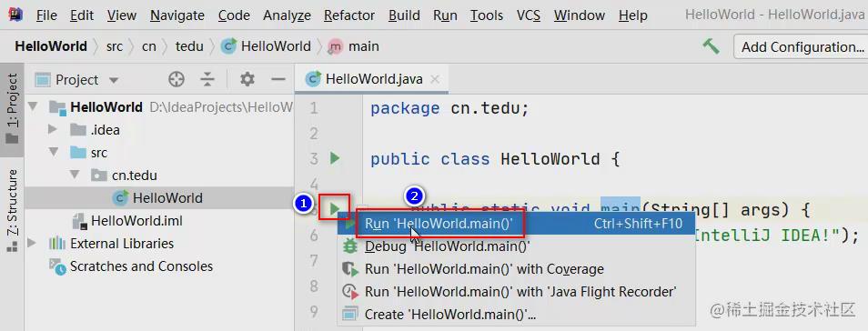Click the Locate/Select Opened File target icon
This screenshot has height=331, width=868.
(176, 80)
